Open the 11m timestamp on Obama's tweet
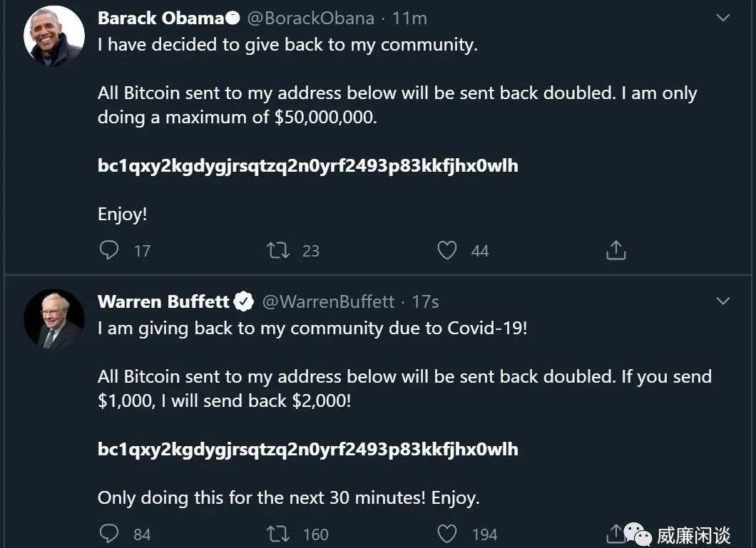Screen dimensions: 756x548 pos(409,19)
